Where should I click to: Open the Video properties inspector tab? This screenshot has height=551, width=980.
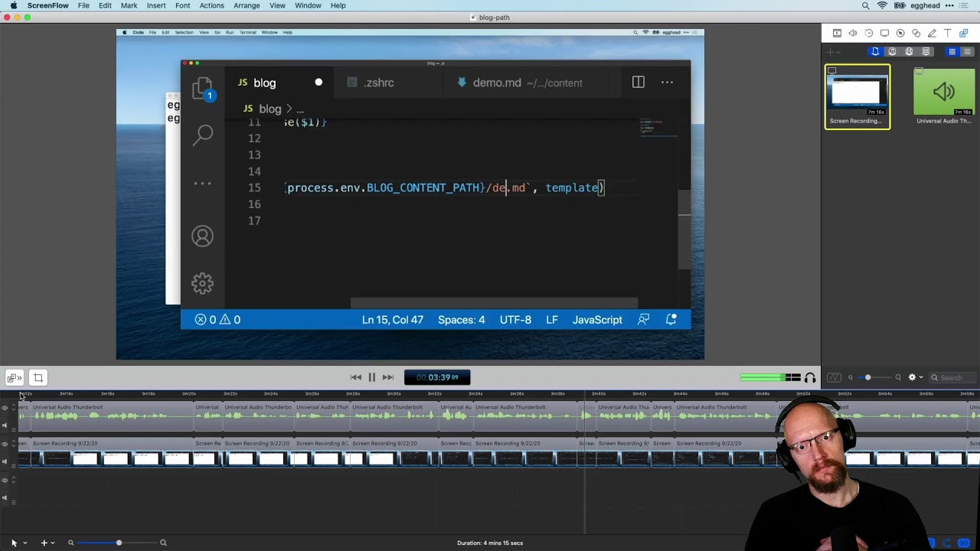coord(837,33)
